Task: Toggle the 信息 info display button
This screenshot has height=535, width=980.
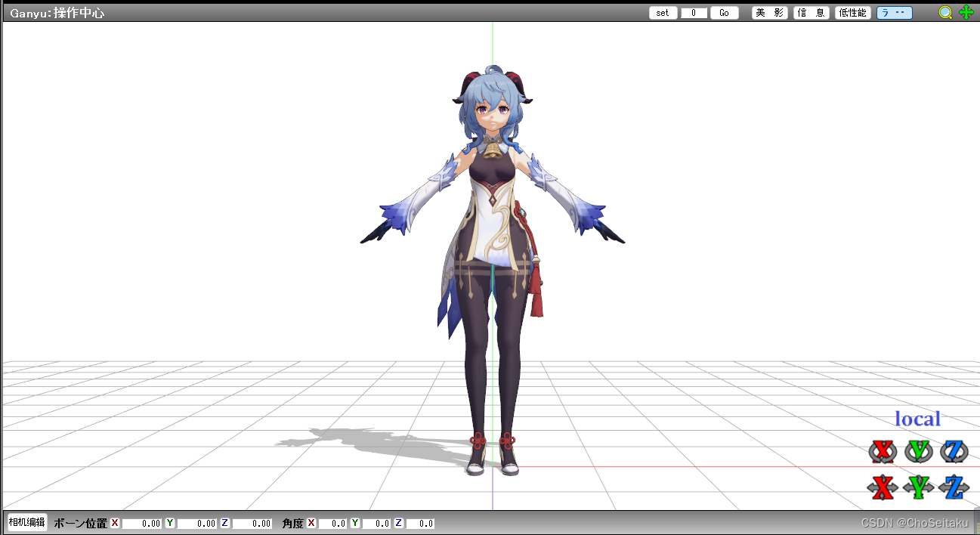Action: [x=812, y=13]
